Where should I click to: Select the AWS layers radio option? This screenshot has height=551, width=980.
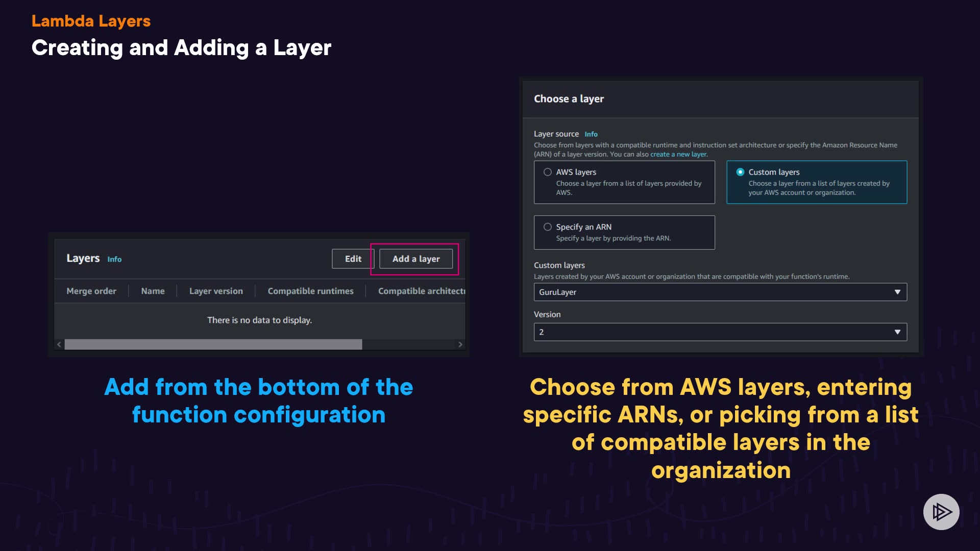click(x=548, y=172)
